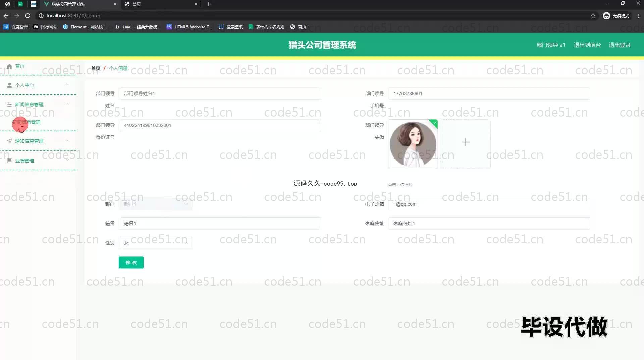
Task: Click the ID number field 410224199610232001
Action: [220, 125]
